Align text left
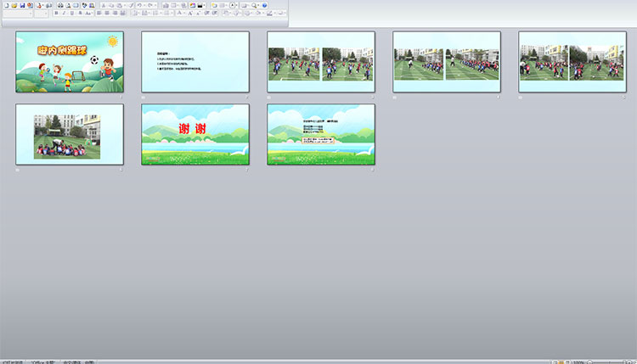 click(x=99, y=13)
